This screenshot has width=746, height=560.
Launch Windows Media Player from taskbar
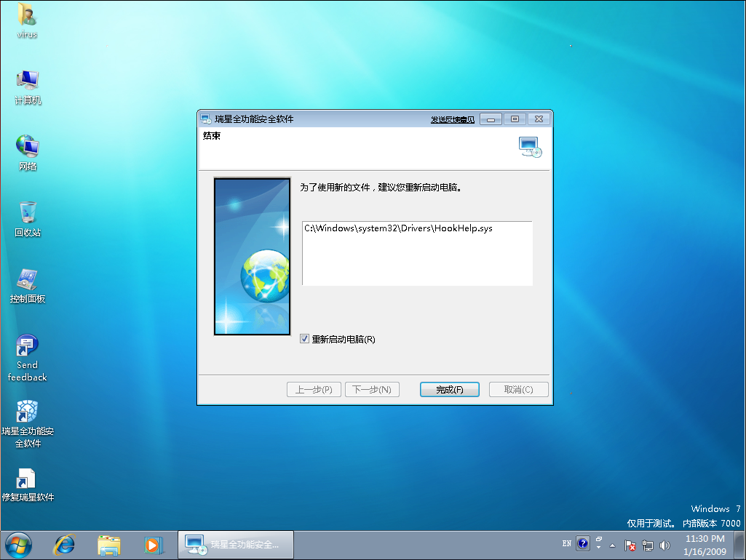[x=153, y=545]
